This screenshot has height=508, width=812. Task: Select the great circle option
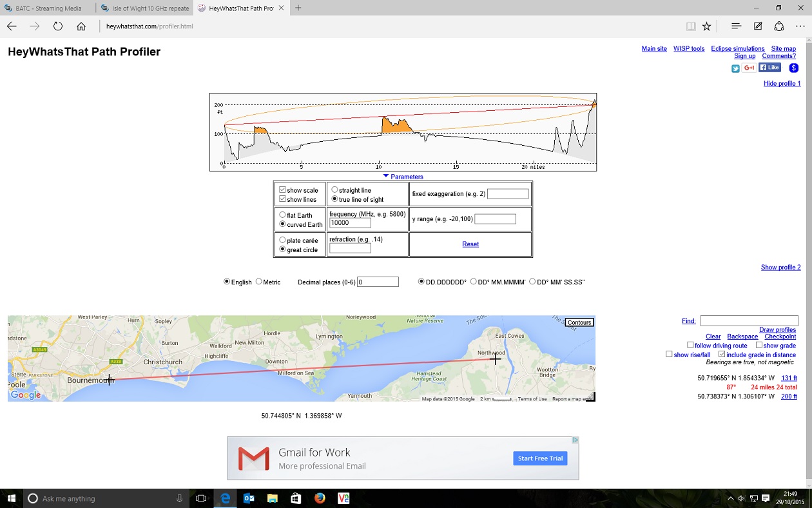point(282,249)
